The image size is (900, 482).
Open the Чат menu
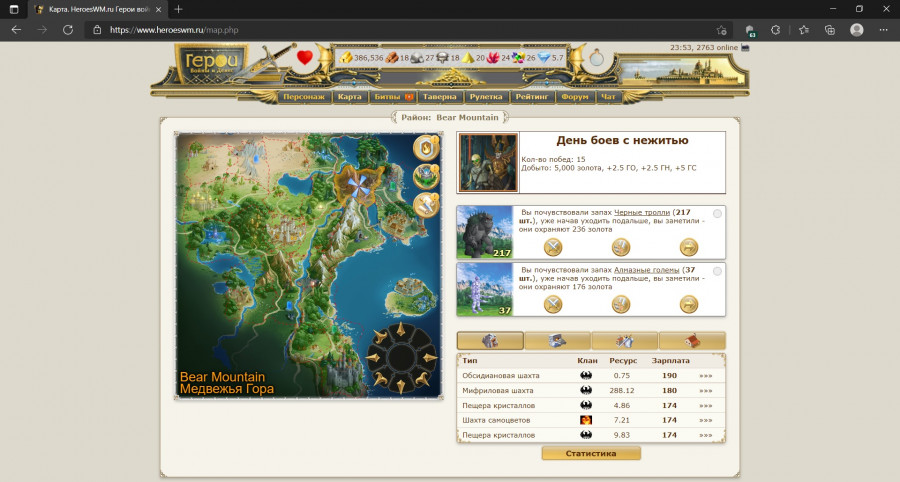608,97
